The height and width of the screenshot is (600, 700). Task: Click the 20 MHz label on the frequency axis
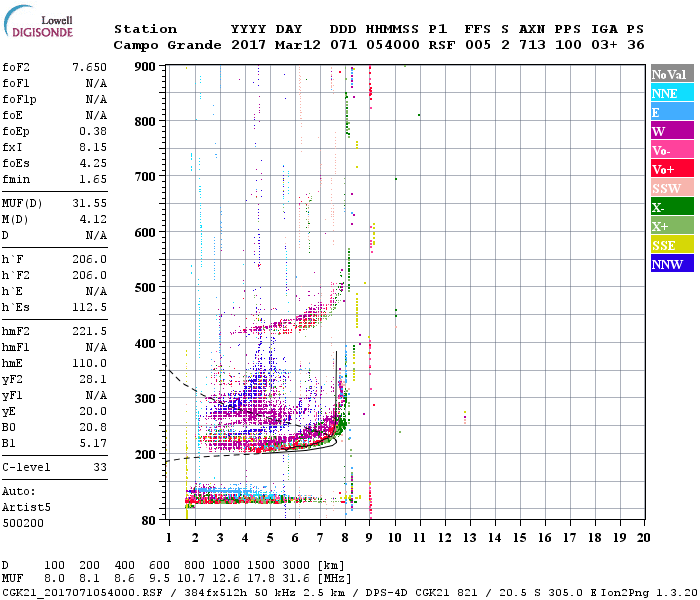(x=643, y=538)
